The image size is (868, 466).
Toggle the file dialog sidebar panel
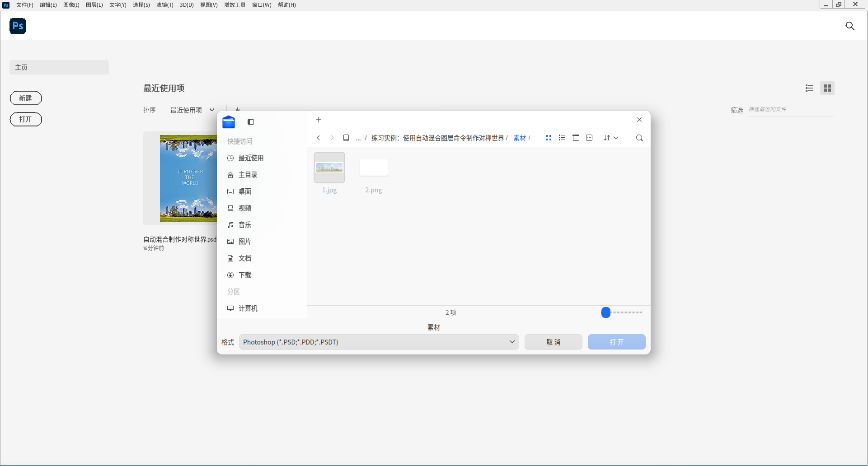[x=251, y=122]
